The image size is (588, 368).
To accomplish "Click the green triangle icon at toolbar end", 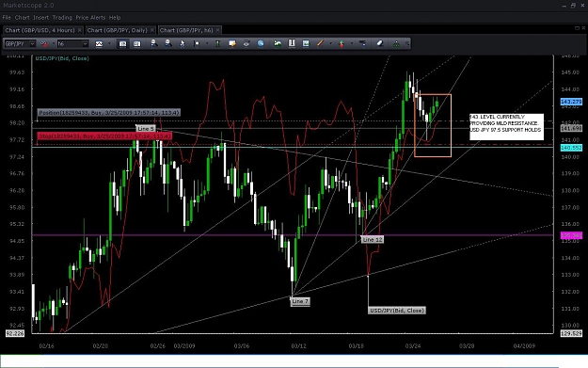I will (x=396, y=44).
